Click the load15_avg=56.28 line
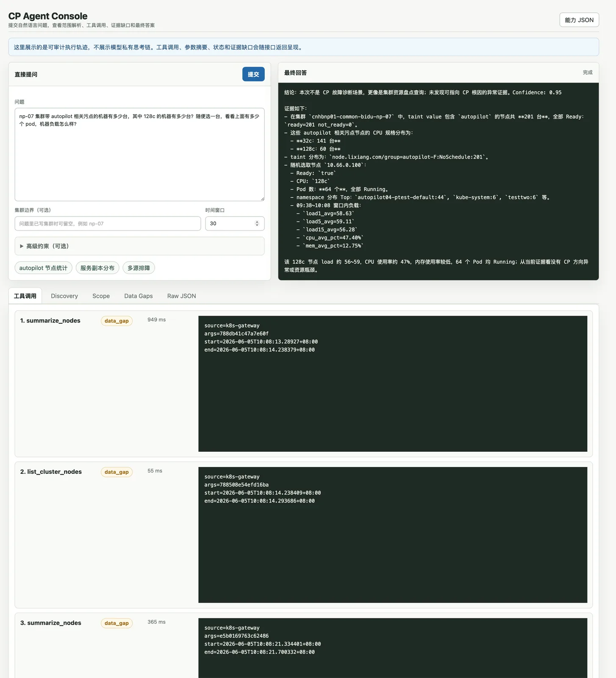616x678 pixels. (x=327, y=230)
